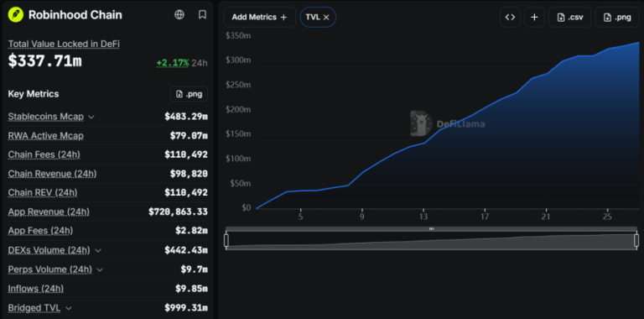Click the +2.17% 24h change value
This screenshot has width=644, height=319.
[173, 63]
